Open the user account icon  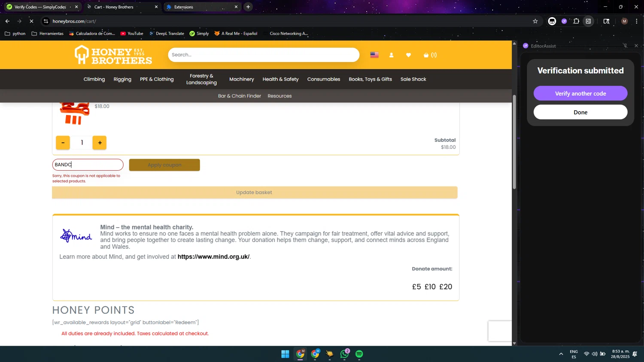[391, 55]
